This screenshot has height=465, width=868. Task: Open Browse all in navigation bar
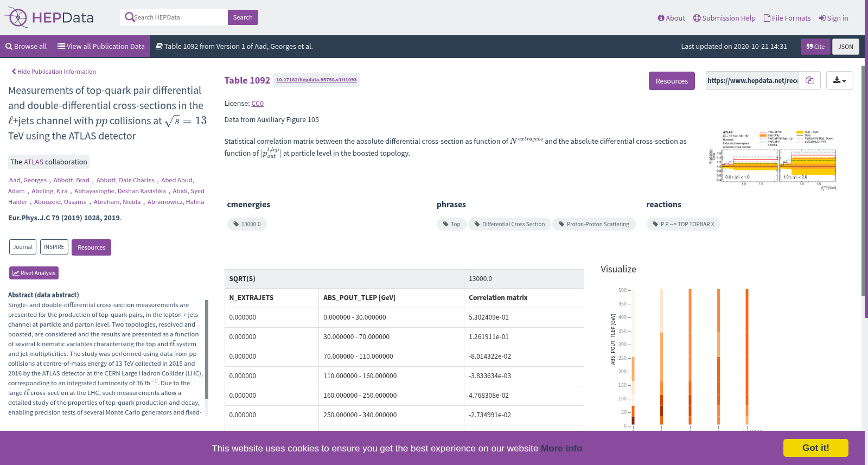(26, 47)
